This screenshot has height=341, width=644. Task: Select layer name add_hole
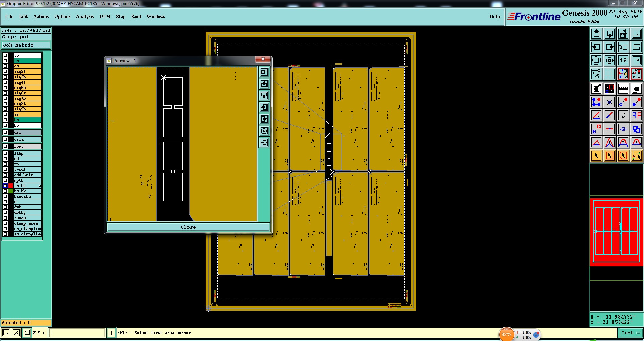pos(27,175)
